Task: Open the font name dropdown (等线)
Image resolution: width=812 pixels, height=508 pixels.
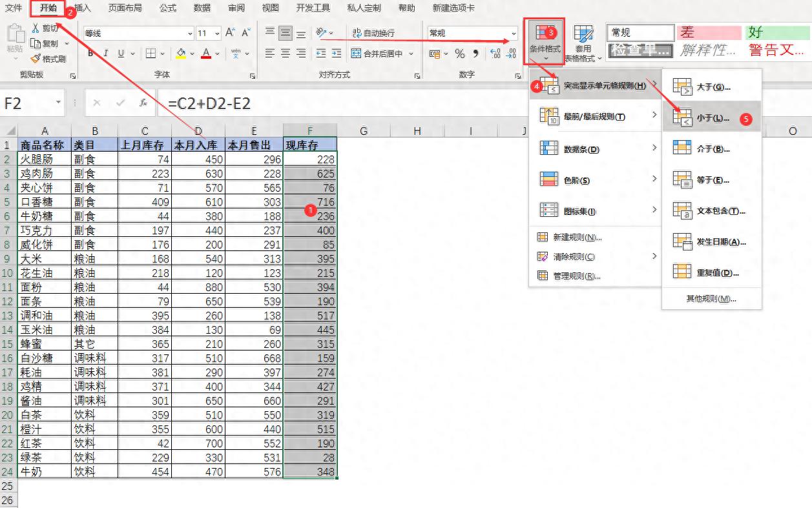Action: (x=190, y=33)
